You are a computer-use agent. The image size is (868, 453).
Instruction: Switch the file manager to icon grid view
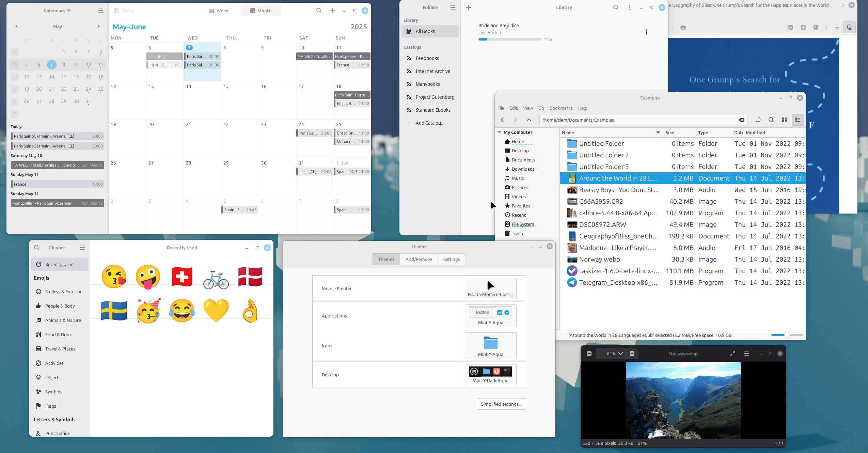click(x=785, y=120)
